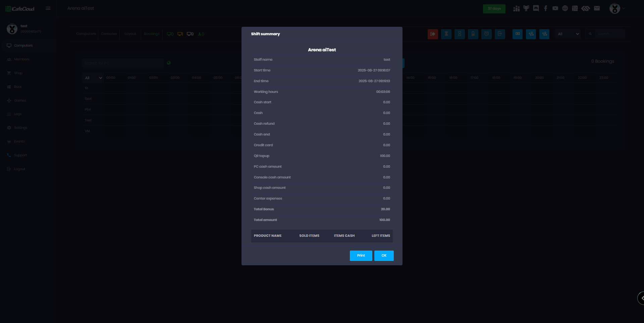Screen dimensions: 644x323
Task: Click the cash banknote toolbar button
Action: click(518, 34)
